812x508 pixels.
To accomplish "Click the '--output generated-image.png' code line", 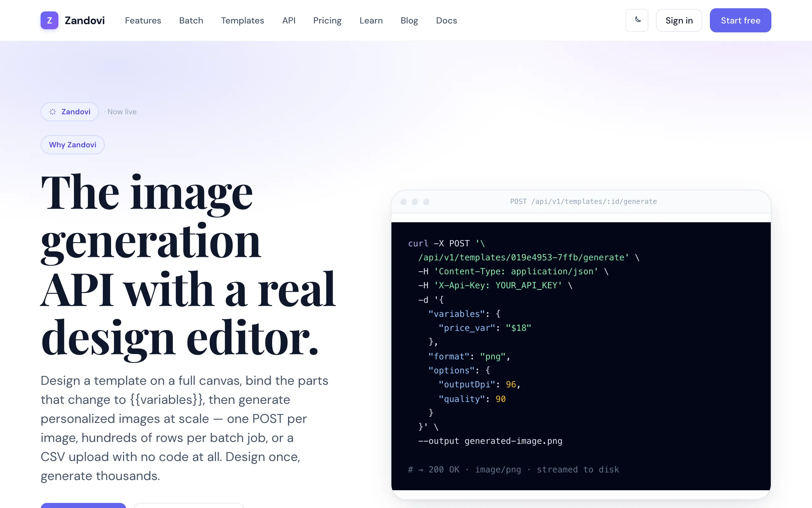I will 490,441.
